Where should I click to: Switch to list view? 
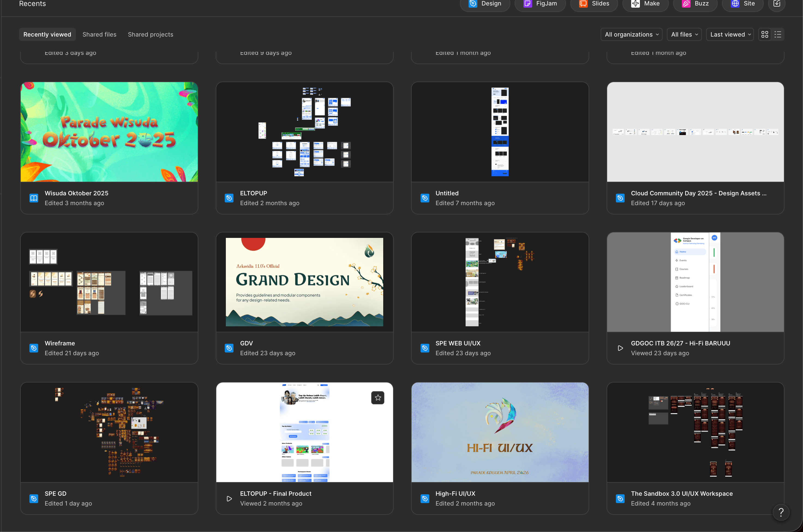[x=778, y=34]
